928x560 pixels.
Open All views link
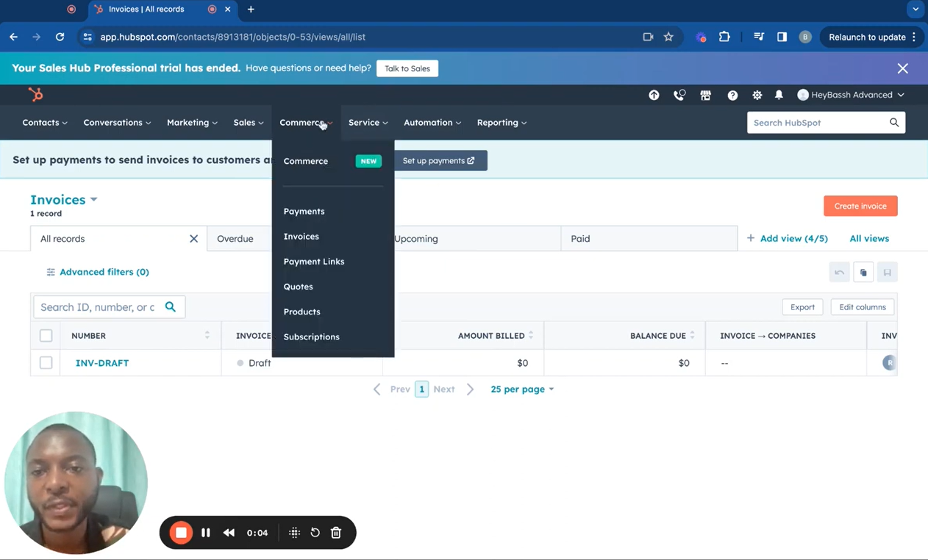click(869, 239)
